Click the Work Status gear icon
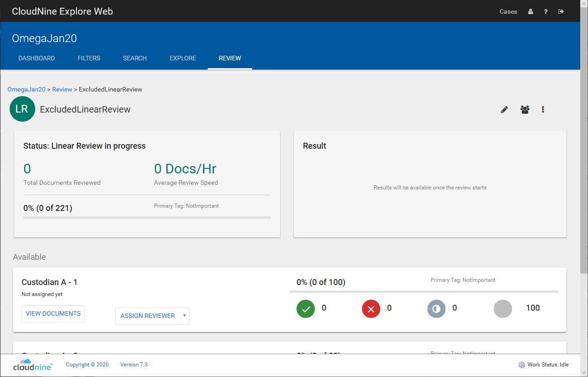588x377 pixels. [x=522, y=365]
